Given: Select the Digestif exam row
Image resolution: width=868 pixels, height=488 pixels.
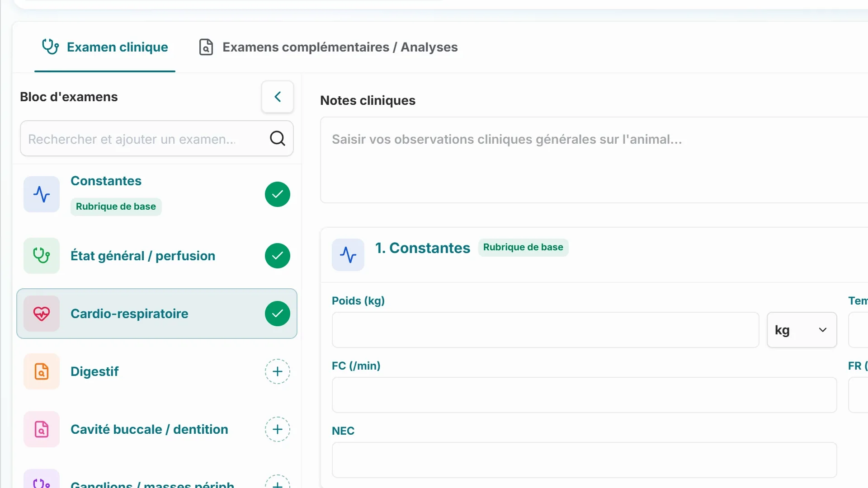Looking at the screenshot, I should pyautogui.click(x=157, y=371).
